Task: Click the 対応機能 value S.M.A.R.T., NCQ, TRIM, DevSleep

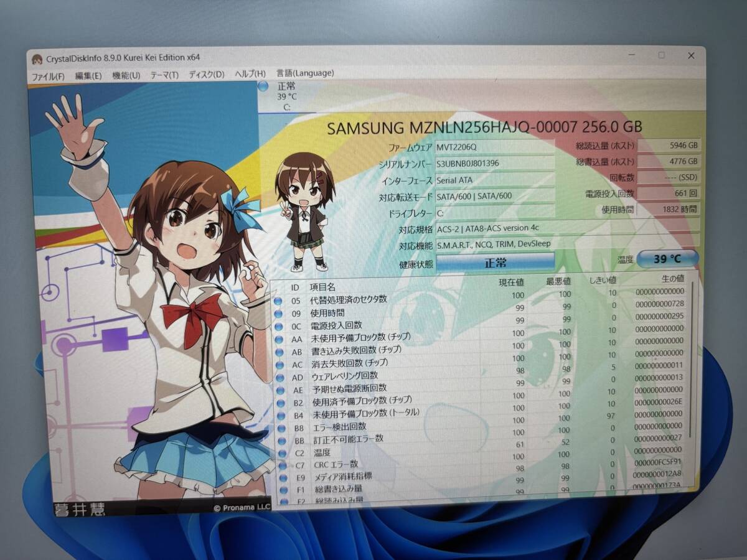Action: [567, 243]
